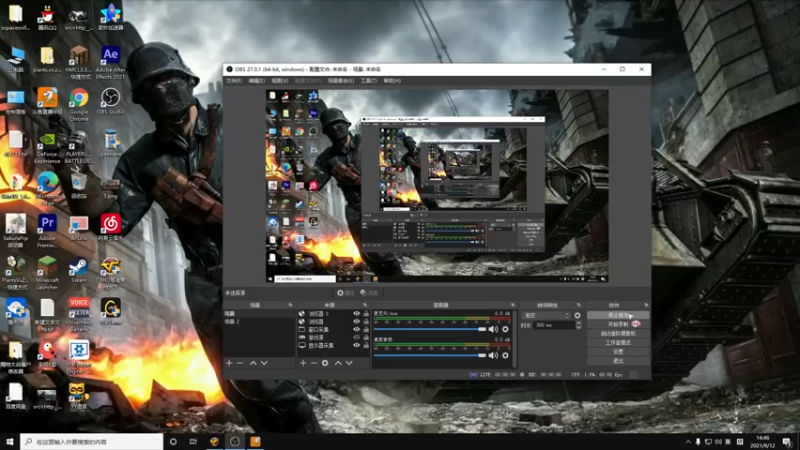
Task: Mute the 麦克风/Aux speaker icon
Action: pos(493,329)
